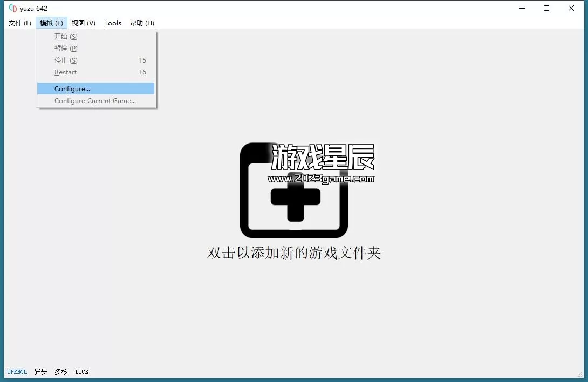Screen dimensions: 588x382
Task: Select 暂停 (P) in the dropdown menu
Action: pos(66,49)
